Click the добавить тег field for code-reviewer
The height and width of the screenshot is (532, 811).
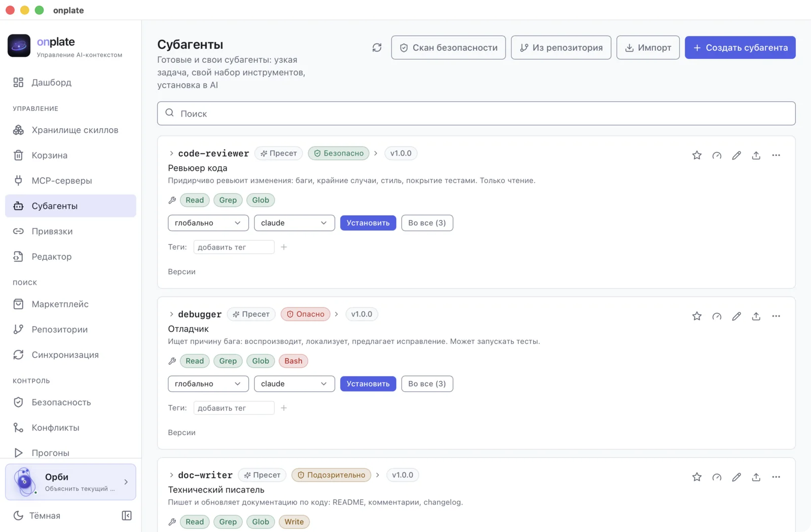[234, 247]
